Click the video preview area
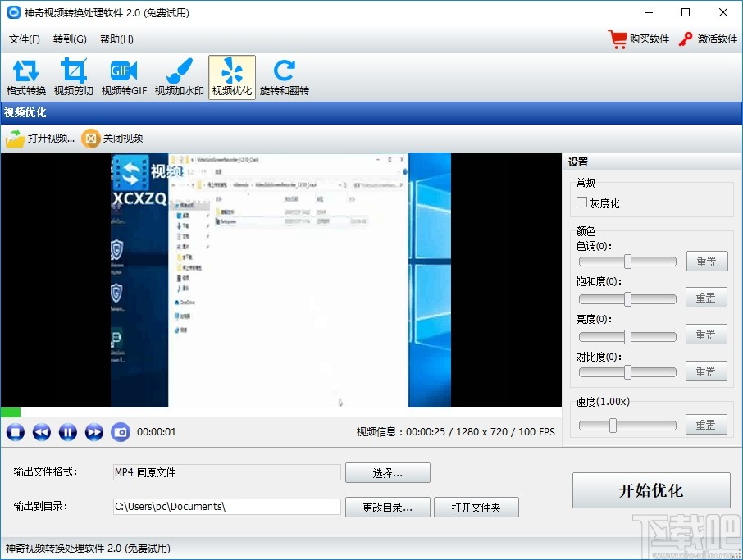743x560 pixels. [x=281, y=280]
